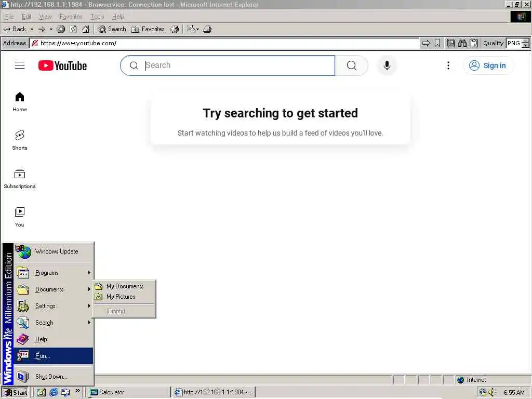Screen dimensions: 532x399
Task: Click the Back toolbar button
Action: click(15, 29)
